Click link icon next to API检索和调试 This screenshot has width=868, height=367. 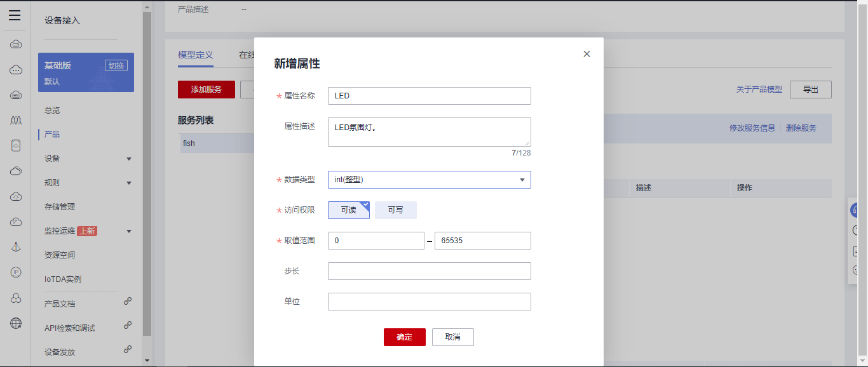128,325
